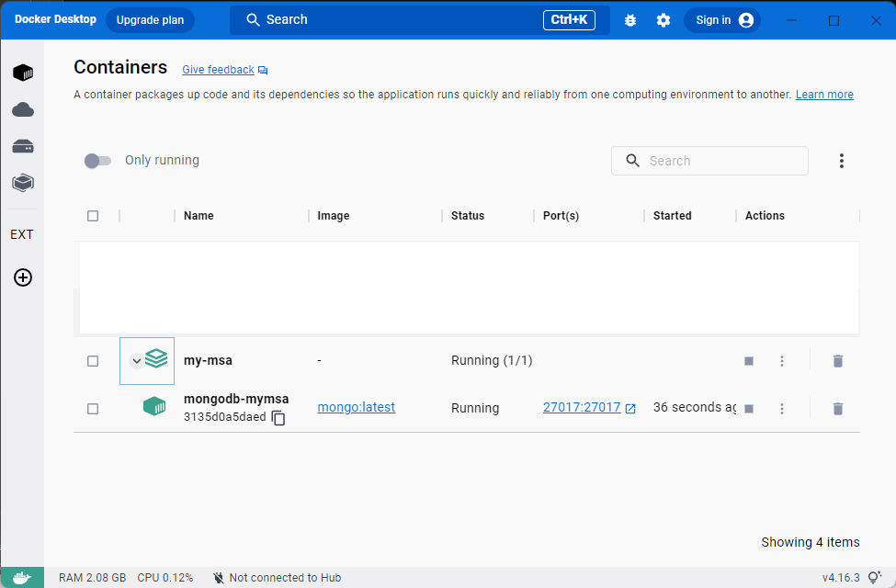The height and width of the screenshot is (588, 896).
Task: Stop the my-msa stack
Action: click(749, 361)
